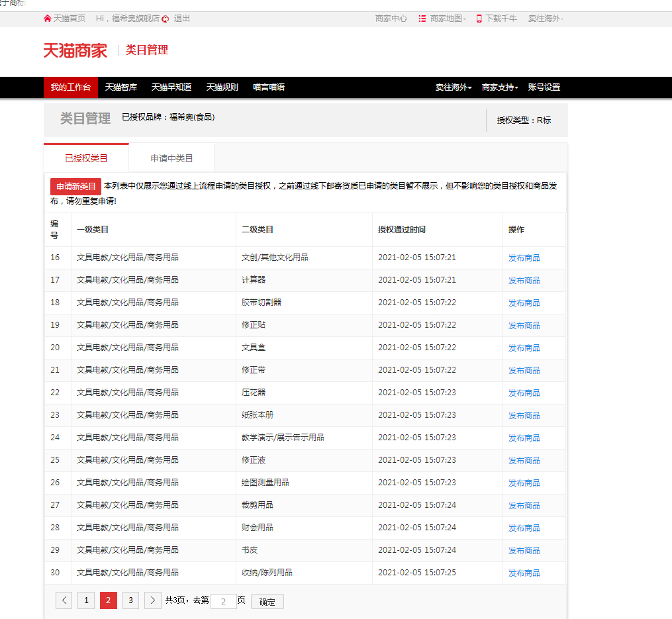The width and height of the screenshot is (672, 619).
Task: Click the 天猫商家 logo
Action: [75, 50]
